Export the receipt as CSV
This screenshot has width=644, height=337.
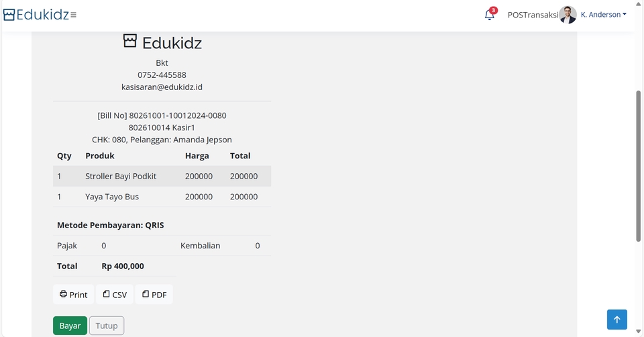pyautogui.click(x=115, y=295)
